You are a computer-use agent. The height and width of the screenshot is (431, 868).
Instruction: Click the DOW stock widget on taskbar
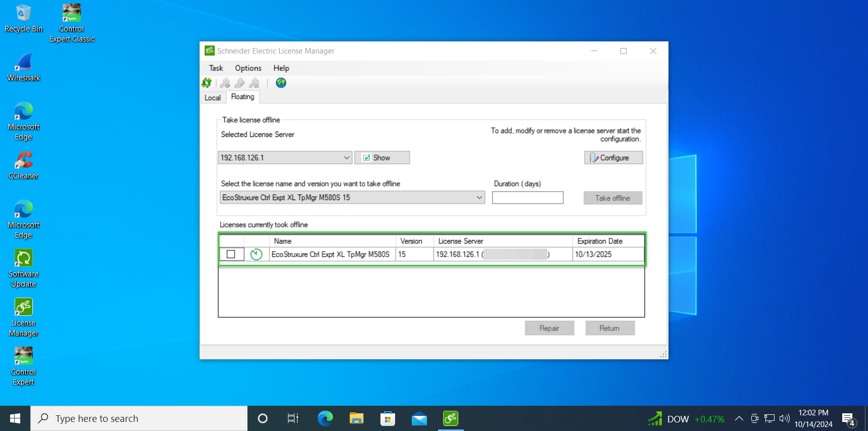coord(686,419)
